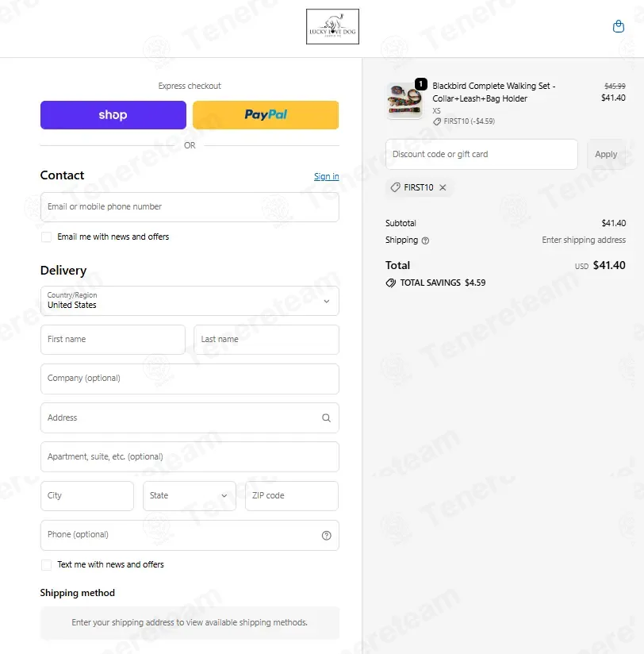Click the Sign in link
This screenshot has width=644, height=654.
(x=327, y=176)
